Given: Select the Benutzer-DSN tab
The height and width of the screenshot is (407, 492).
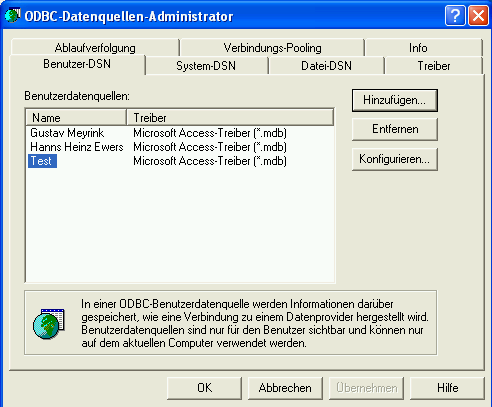Looking at the screenshot, I should coord(77,64).
